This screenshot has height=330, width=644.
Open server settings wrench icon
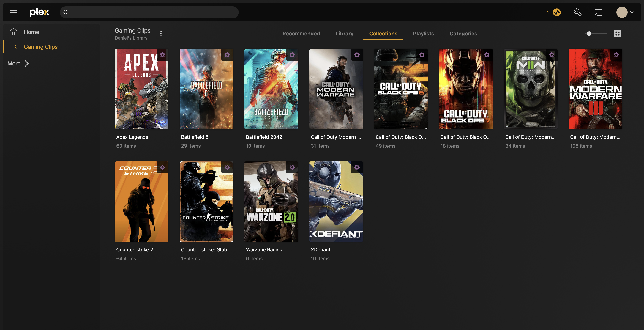(577, 12)
